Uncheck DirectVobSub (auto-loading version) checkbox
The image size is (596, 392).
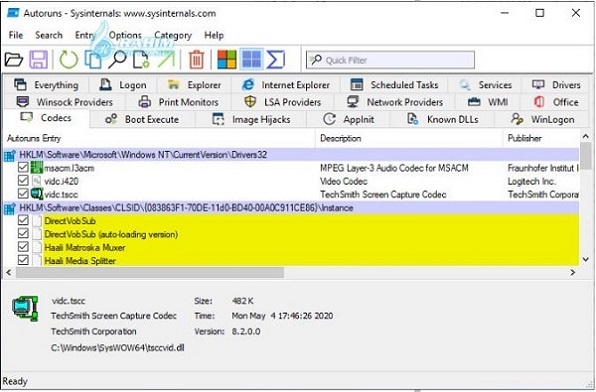23,233
